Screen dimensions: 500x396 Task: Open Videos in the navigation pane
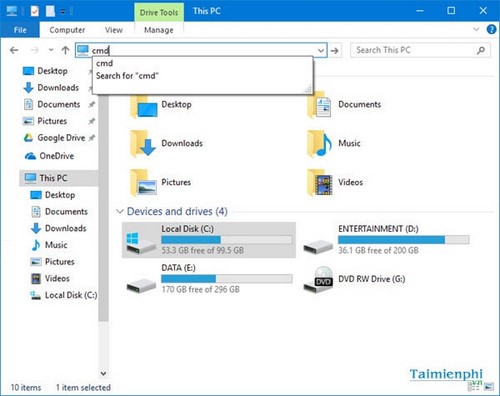57,278
